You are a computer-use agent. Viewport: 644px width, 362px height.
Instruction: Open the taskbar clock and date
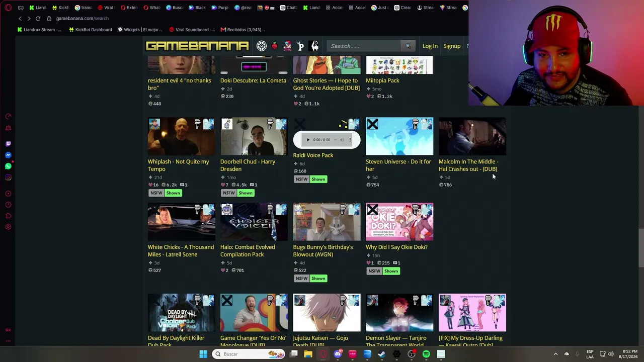coord(629,354)
